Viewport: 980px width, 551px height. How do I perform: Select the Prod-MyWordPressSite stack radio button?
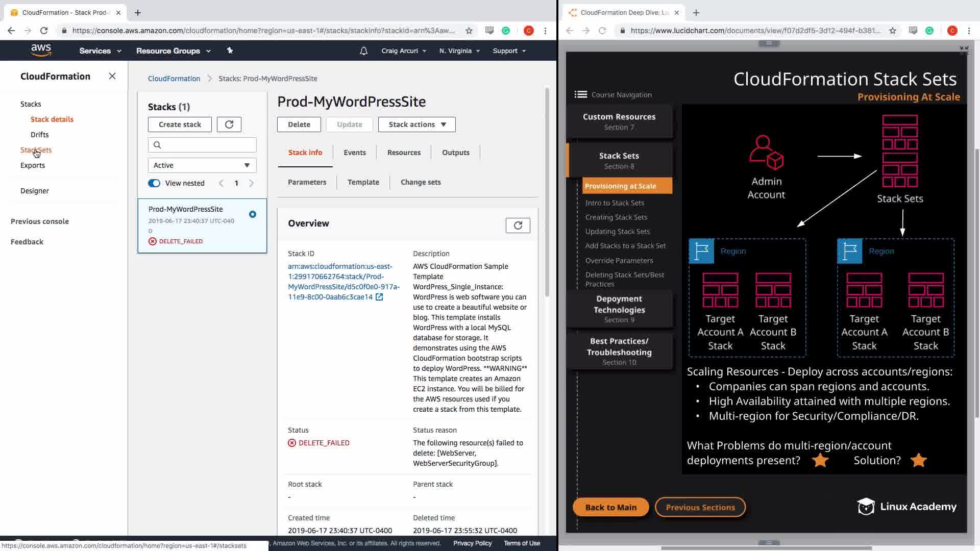point(253,214)
